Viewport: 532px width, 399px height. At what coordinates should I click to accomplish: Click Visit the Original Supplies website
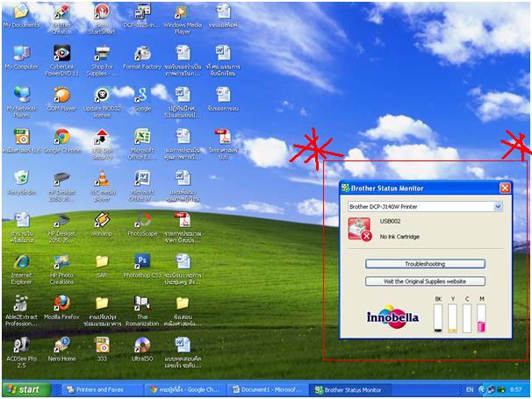[x=425, y=281]
